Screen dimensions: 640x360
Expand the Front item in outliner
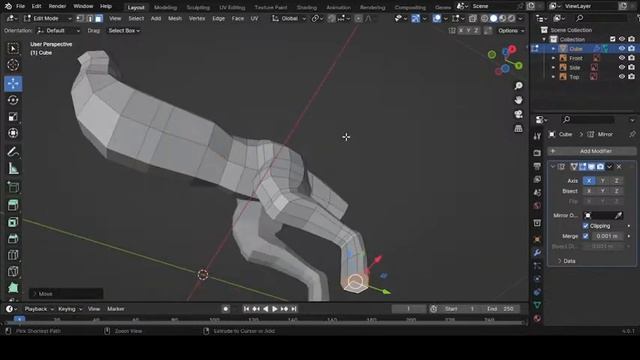(x=553, y=58)
